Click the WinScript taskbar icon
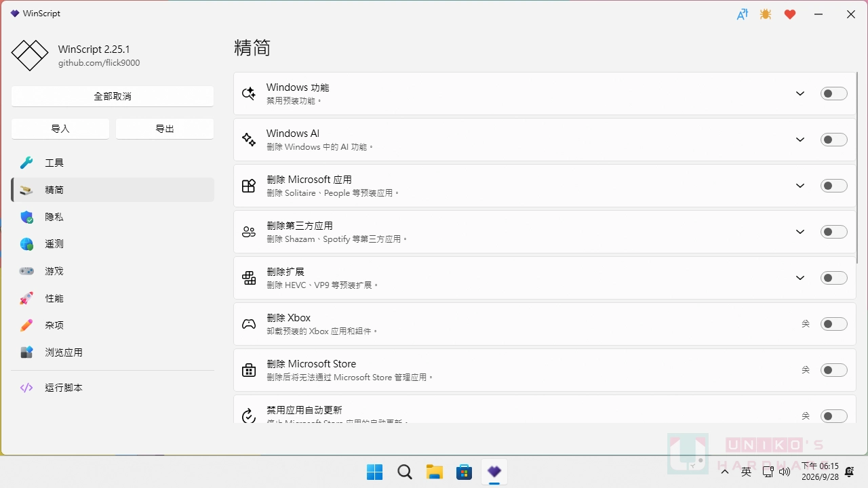The image size is (868, 488). click(x=494, y=472)
